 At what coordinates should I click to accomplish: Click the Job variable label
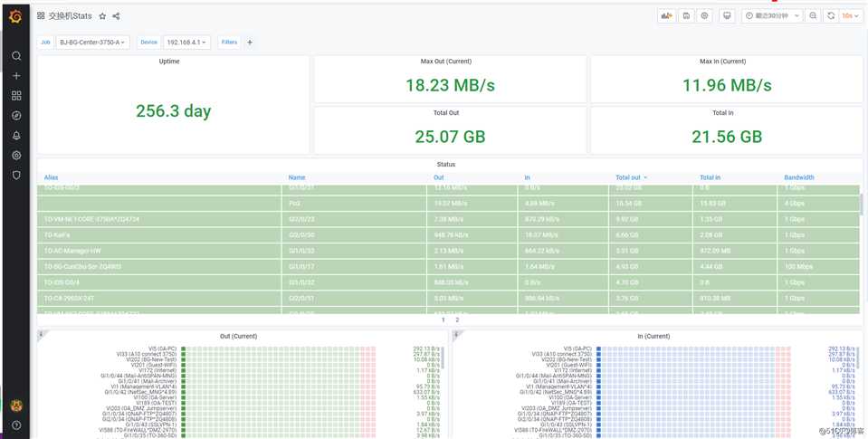point(45,42)
